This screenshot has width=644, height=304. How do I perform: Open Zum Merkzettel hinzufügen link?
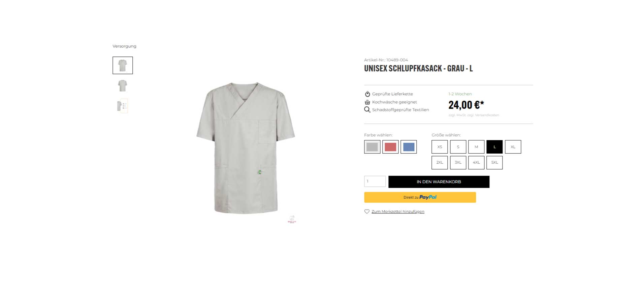click(398, 211)
